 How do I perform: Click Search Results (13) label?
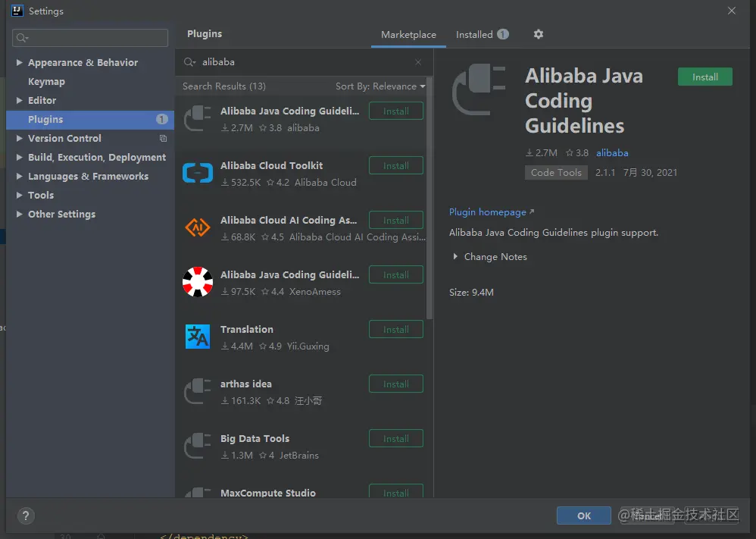coord(224,86)
